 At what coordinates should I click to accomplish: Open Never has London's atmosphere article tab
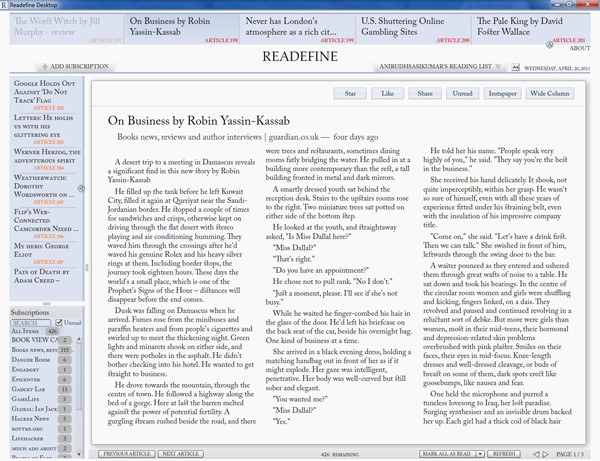(x=298, y=29)
